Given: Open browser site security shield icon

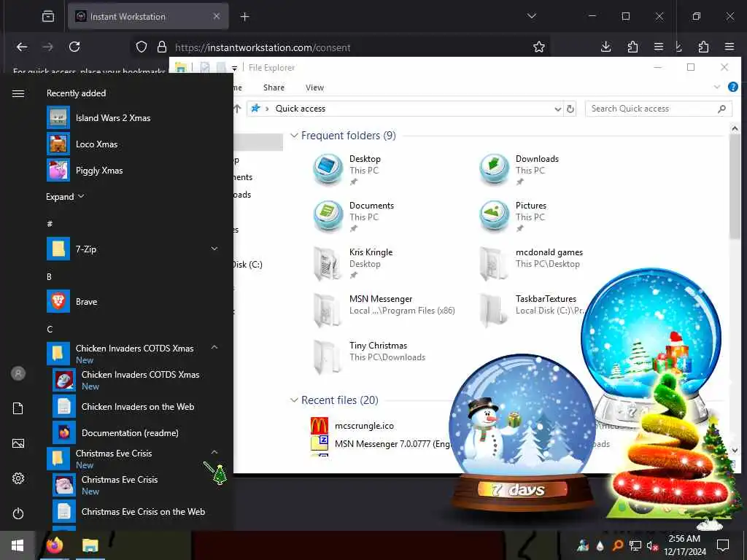Looking at the screenshot, I should [142, 47].
